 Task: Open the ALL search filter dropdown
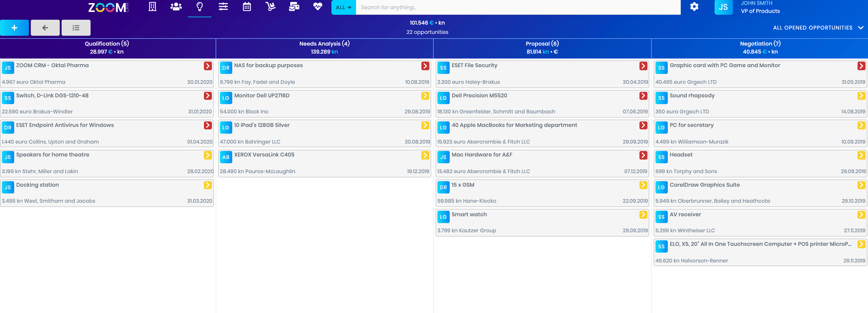pos(343,7)
